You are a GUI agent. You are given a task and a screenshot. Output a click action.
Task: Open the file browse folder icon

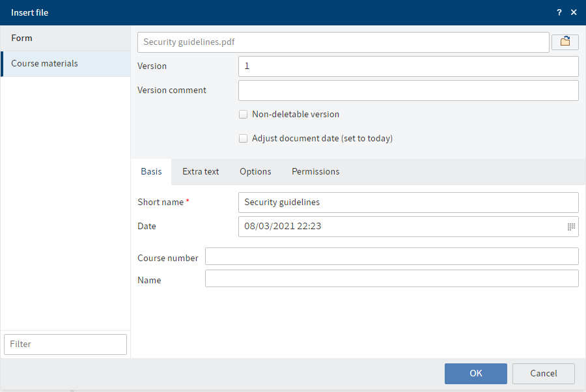click(565, 42)
